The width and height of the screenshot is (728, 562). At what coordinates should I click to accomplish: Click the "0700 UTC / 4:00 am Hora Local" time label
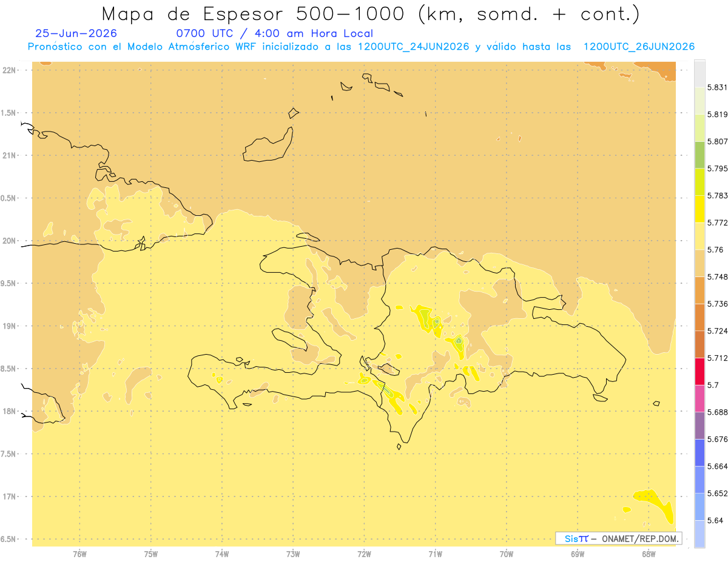click(x=274, y=34)
